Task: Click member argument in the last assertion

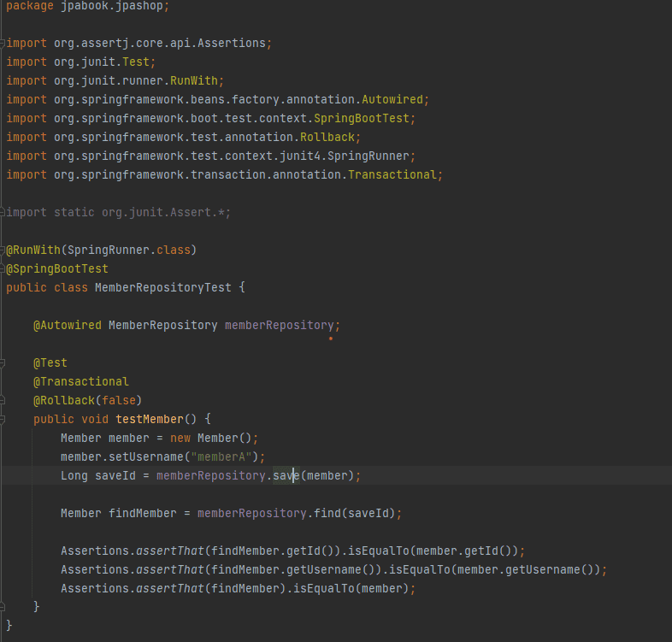Action: [382, 589]
